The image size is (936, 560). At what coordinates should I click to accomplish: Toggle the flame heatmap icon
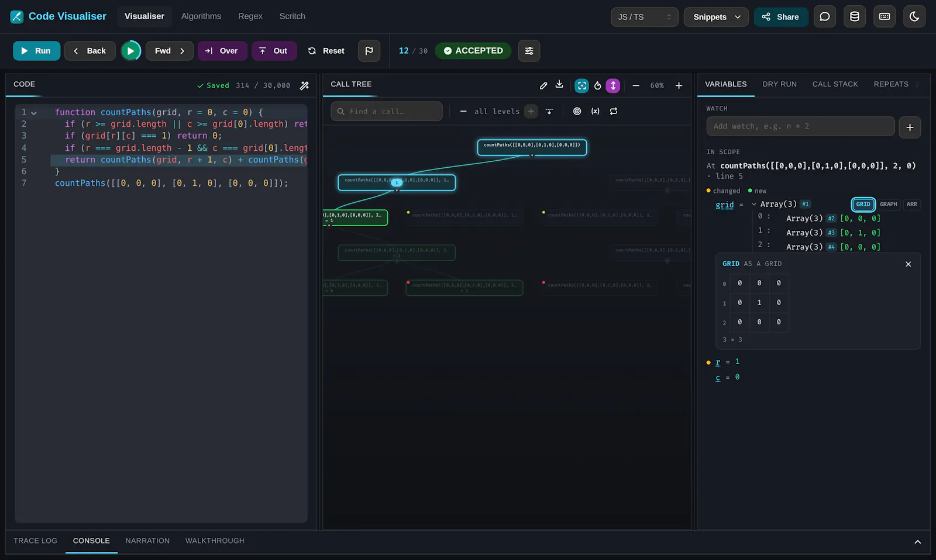[x=597, y=86]
